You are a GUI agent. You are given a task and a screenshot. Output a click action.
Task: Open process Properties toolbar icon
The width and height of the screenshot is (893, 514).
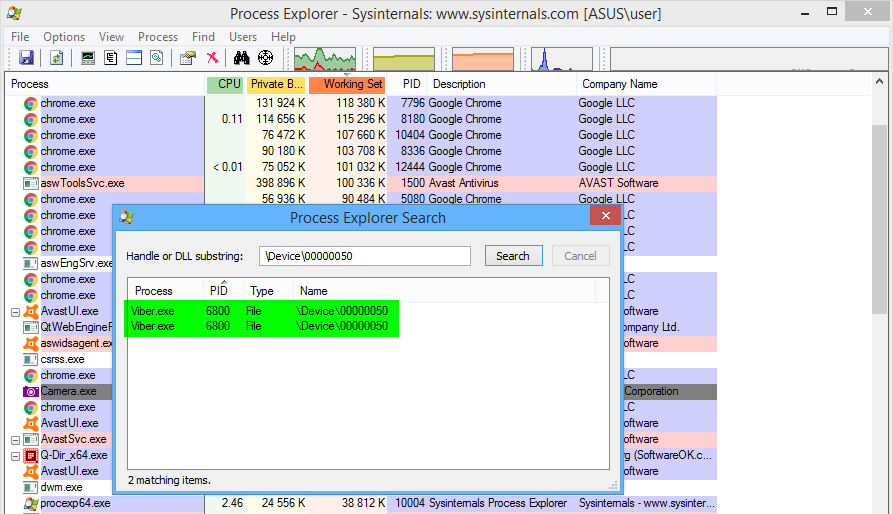[187, 57]
